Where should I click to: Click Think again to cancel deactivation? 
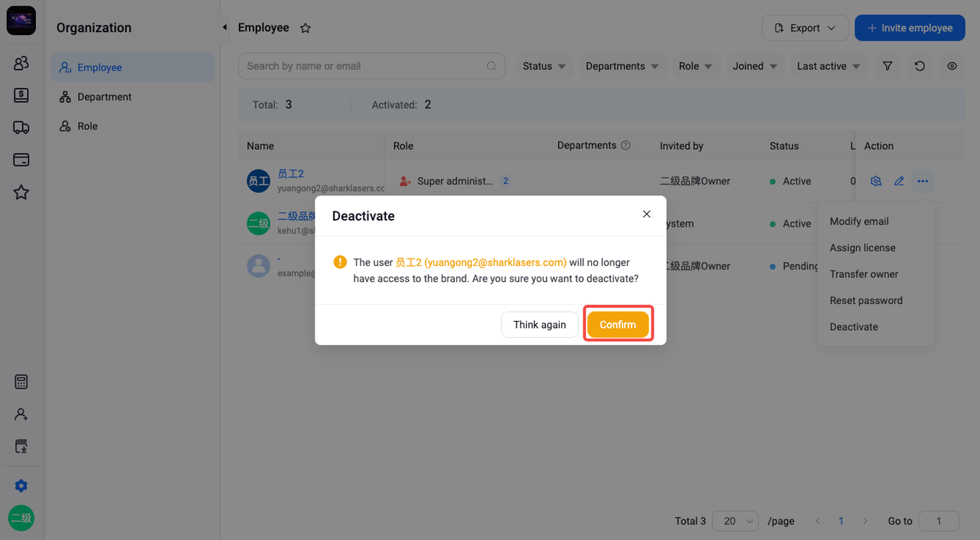540,325
